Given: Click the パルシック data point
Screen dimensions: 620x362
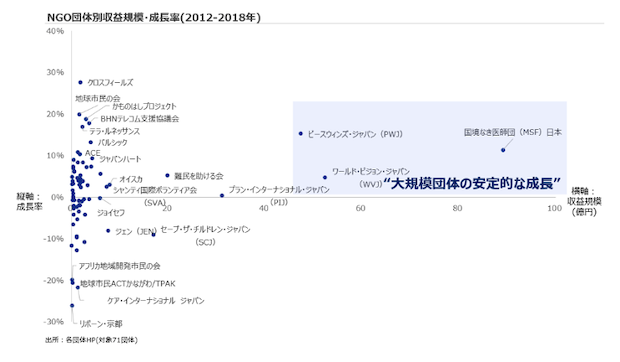Looking at the screenshot, I should 91,142.
